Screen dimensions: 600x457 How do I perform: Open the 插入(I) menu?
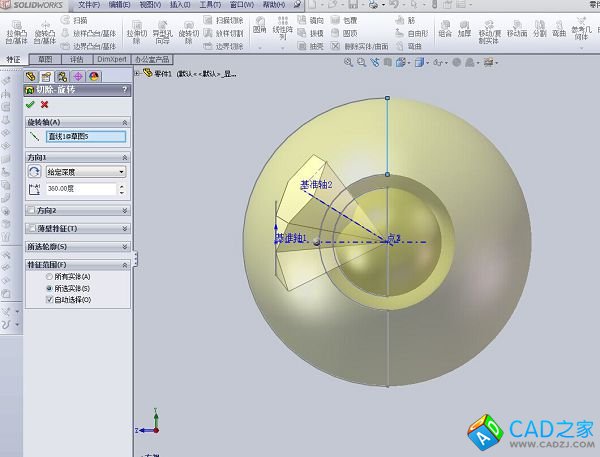click(180, 5)
